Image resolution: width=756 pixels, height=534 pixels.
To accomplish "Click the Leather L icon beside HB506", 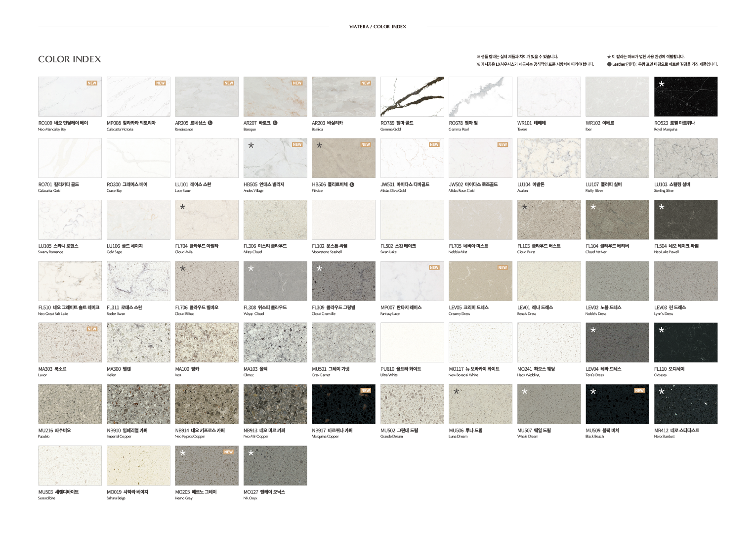I will pyautogui.click(x=352, y=184).
